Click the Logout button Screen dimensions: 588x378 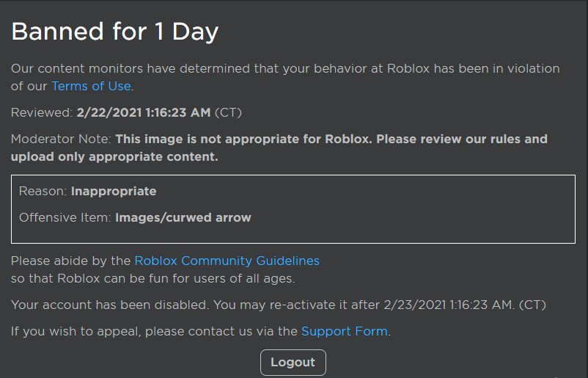(293, 362)
